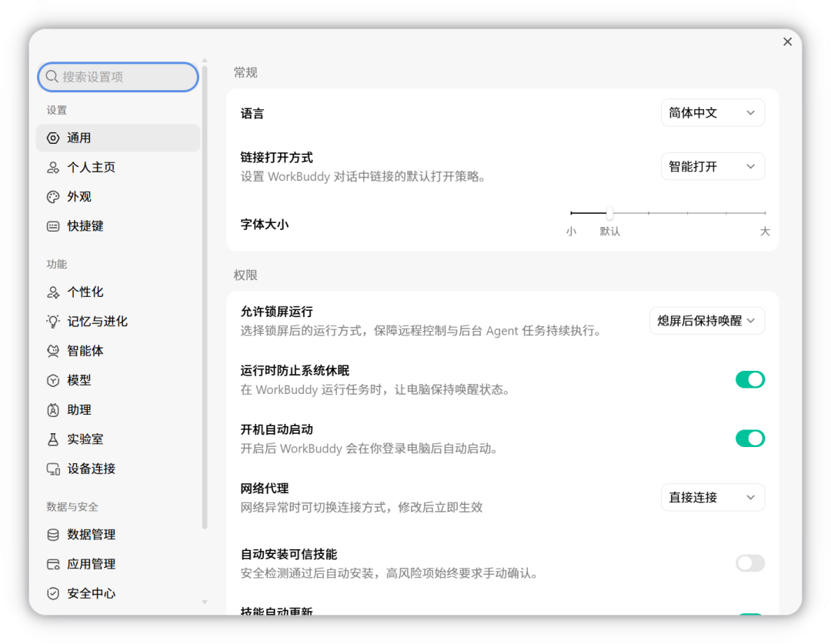Focus the 搜索设置项 search field
Image resolution: width=831 pixels, height=644 pixels.
[118, 77]
